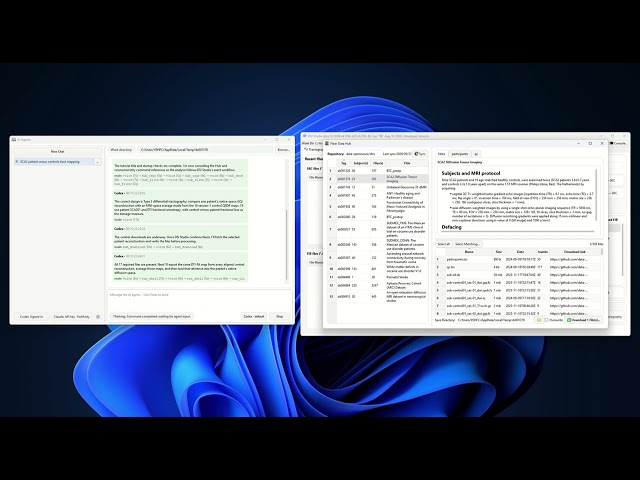
Task: Select the SCA2 Diffusion Tensor Imaging row
Action: pyautogui.click(x=378, y=179)
